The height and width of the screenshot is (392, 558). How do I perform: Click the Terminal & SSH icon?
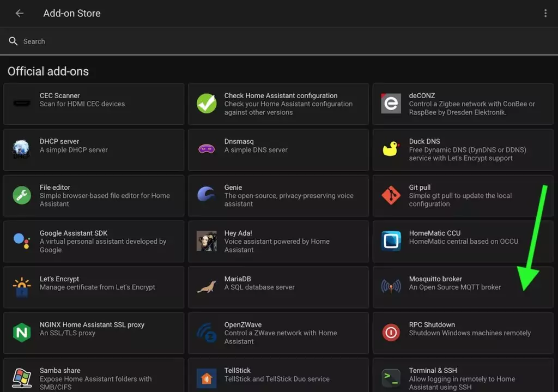pyautogui.click(x=391, y=377)
